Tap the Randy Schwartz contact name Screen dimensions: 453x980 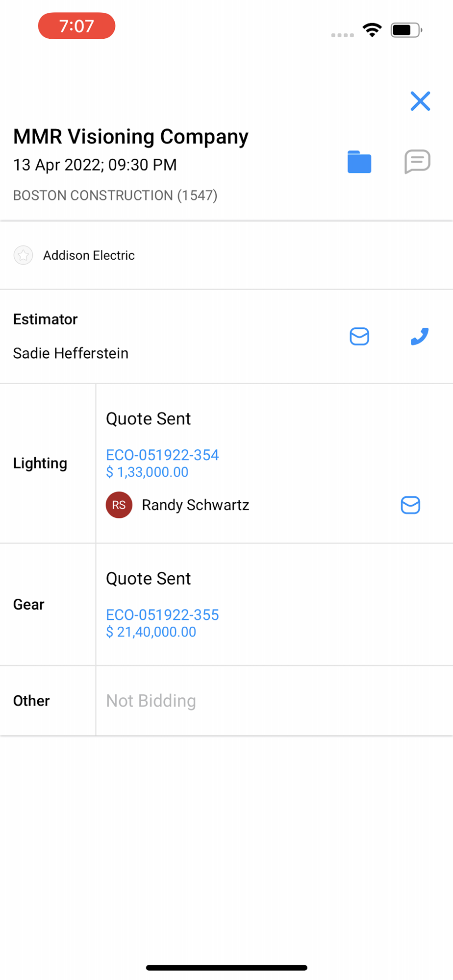click(x=195, y=505)
